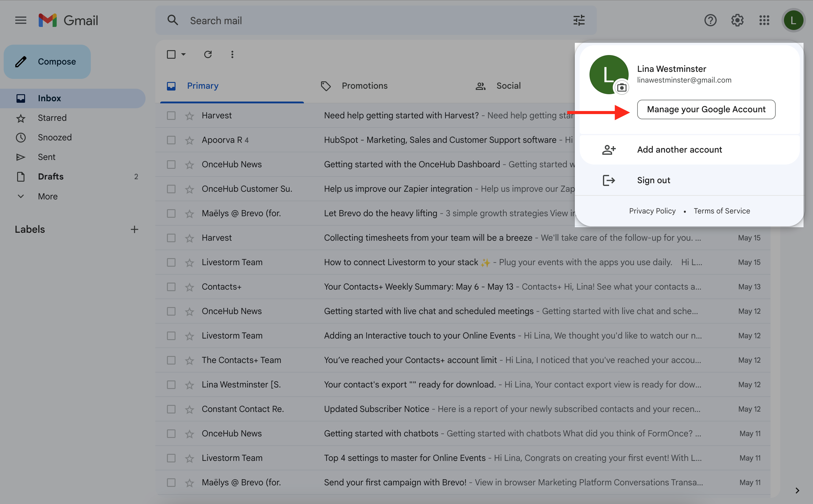
Task: Star the Lina Westminster email
Action: point(190,385)
